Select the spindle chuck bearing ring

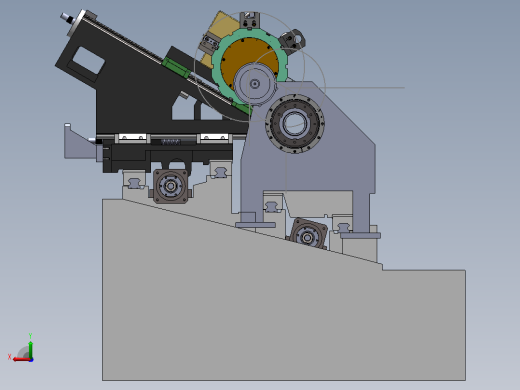[295, 124]
